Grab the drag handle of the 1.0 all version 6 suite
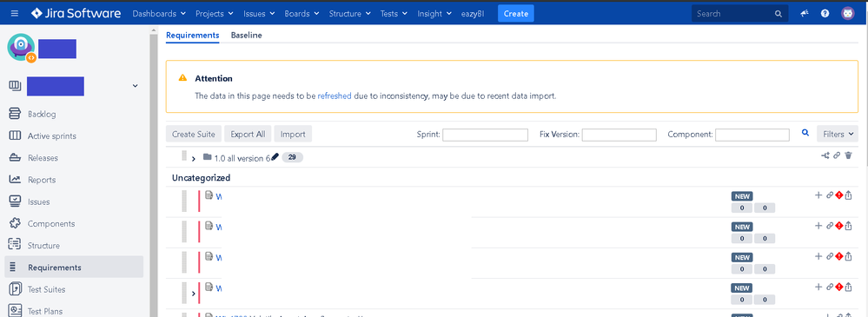This screenshot has width=868, height=317. tap(184, 156)
